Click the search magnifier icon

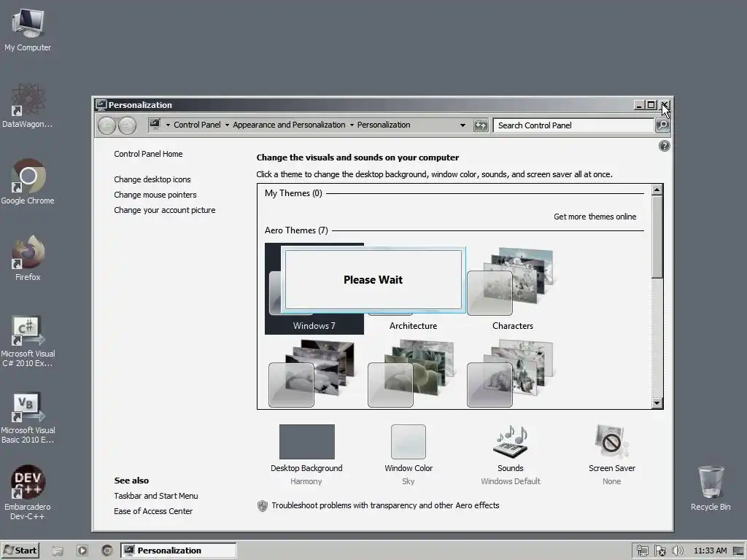662,125
